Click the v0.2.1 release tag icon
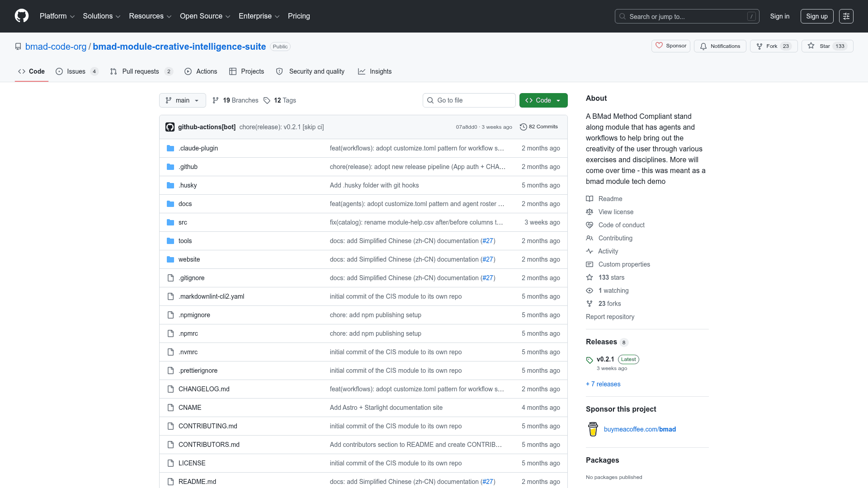The image size is (868, 488). pyautogui.click(x=590, y=360)
